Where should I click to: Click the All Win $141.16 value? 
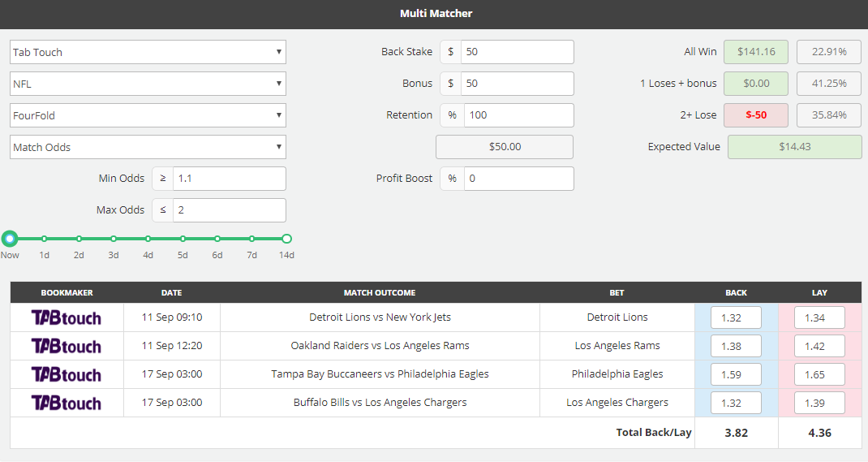(756, 51)
